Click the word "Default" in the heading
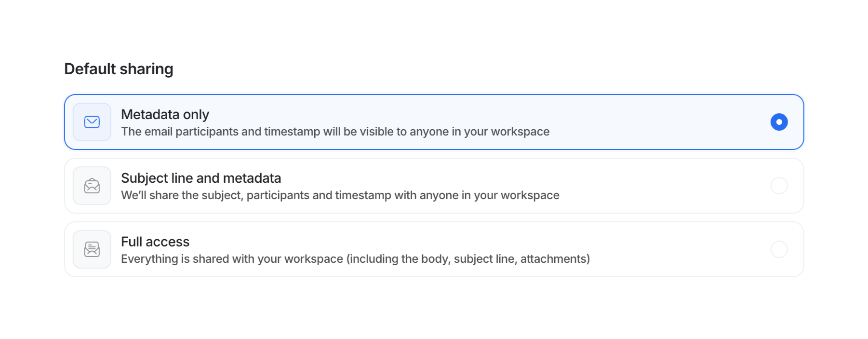The width and height of the screenshot is (868, 339). (90, 69)
